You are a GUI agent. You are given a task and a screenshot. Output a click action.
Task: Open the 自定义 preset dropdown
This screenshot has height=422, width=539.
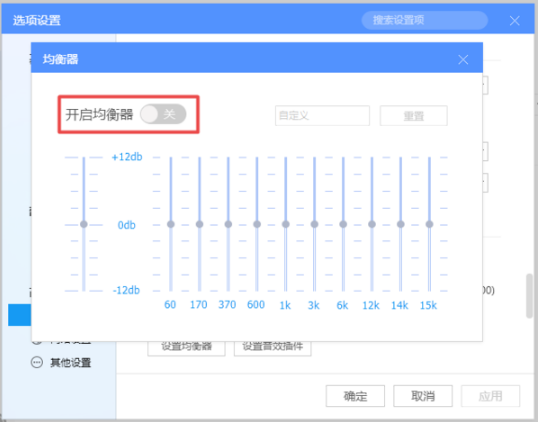[x=322, y=115]
